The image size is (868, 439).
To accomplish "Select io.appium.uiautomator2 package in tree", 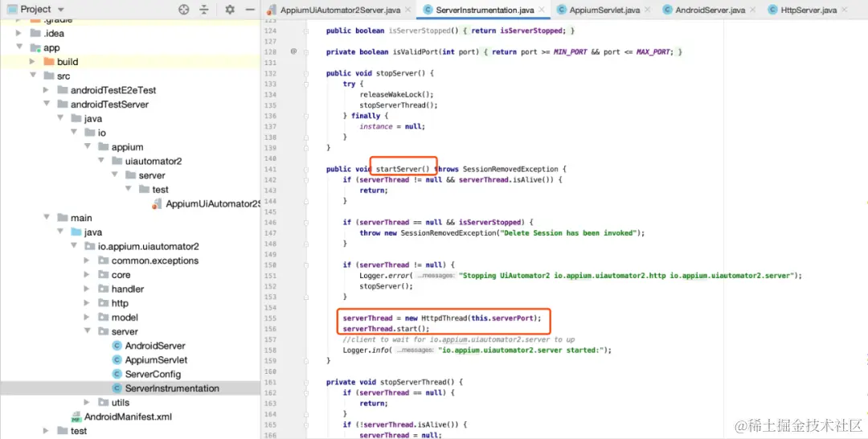I will pyautogui.click(x=149, y=246).
